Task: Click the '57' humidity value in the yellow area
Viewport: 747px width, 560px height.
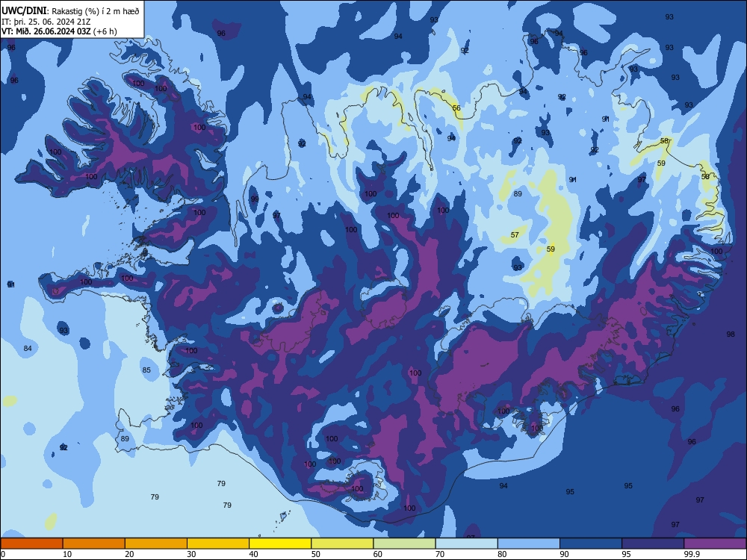Action: (x=515, y=234)
